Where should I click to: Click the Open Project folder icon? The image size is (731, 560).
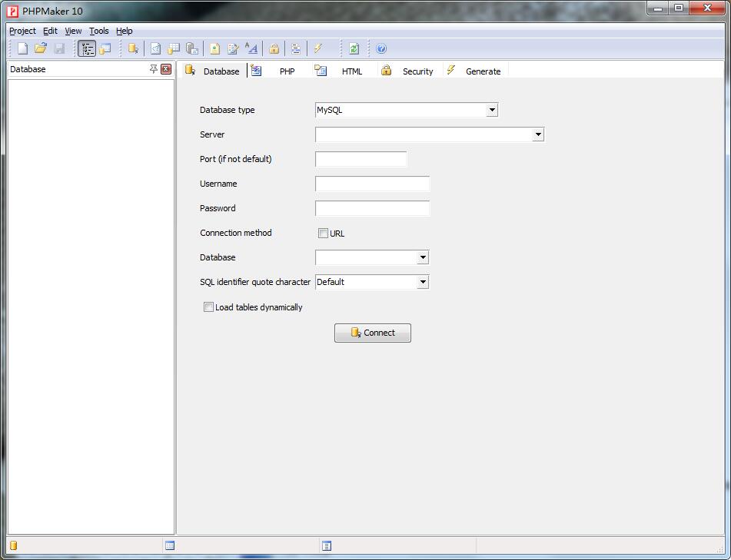pos(41,48)
